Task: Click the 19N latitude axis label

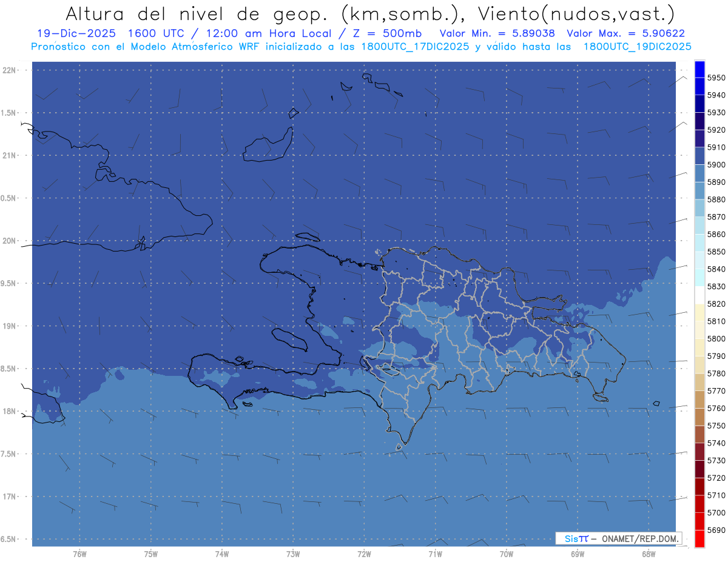Action: [8, 326]
